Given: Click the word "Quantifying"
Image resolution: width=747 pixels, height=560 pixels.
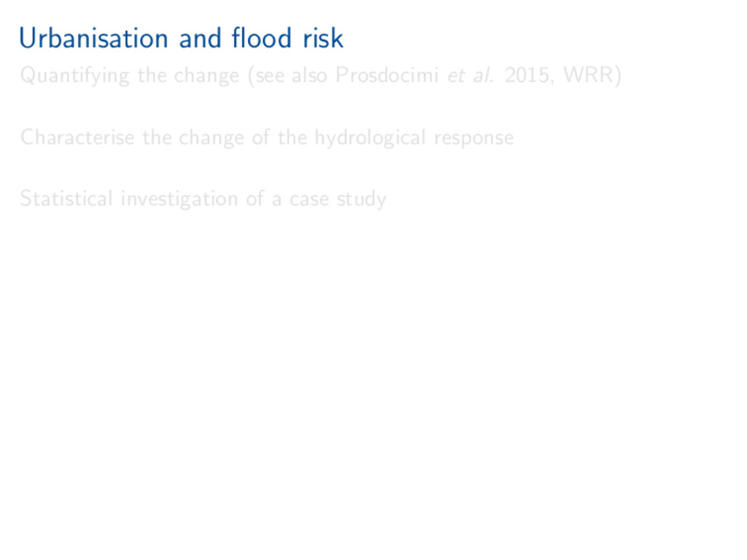Looking at the screenshot, I should [x=75, y=75].
